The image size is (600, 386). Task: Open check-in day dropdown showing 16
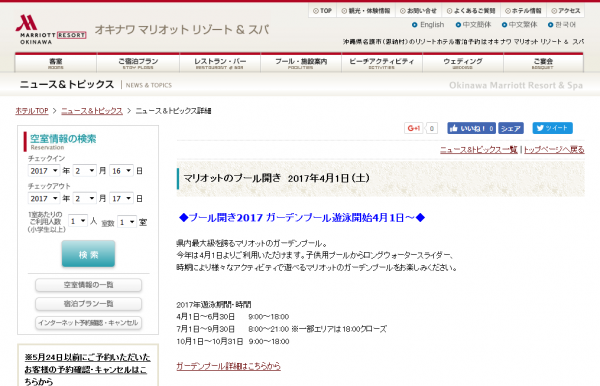(x=121, y=171)
